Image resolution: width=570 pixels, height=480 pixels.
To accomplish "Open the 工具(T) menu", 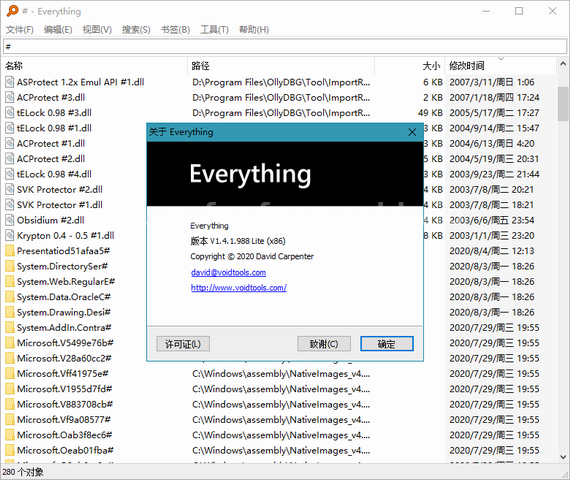I will click(214, 29).
